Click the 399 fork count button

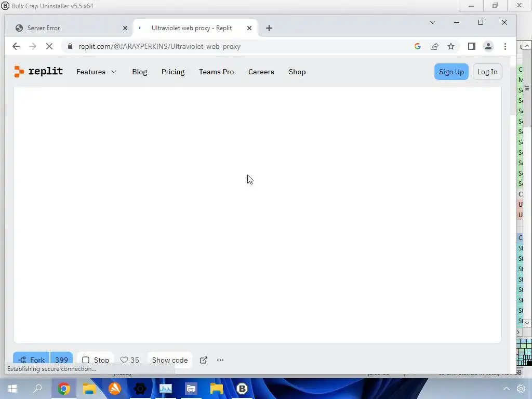pos(61,360)
